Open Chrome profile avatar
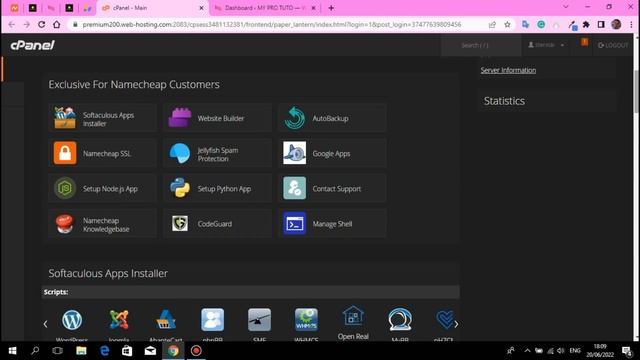640x360 pixels. (x=616, y=24)
